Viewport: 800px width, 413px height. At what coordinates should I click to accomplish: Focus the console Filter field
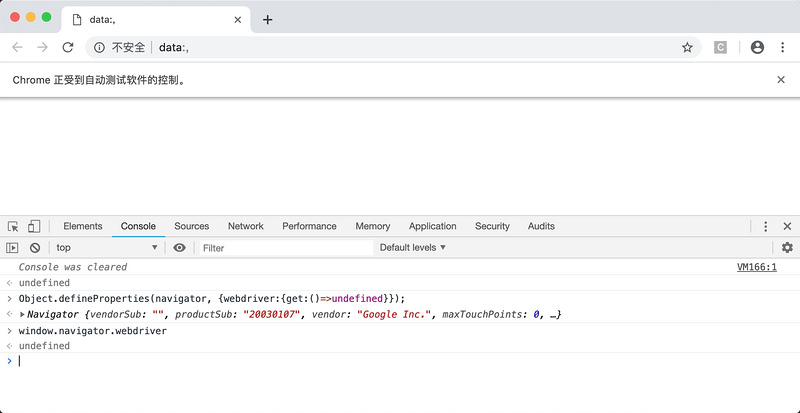click(x=286, y=248)
